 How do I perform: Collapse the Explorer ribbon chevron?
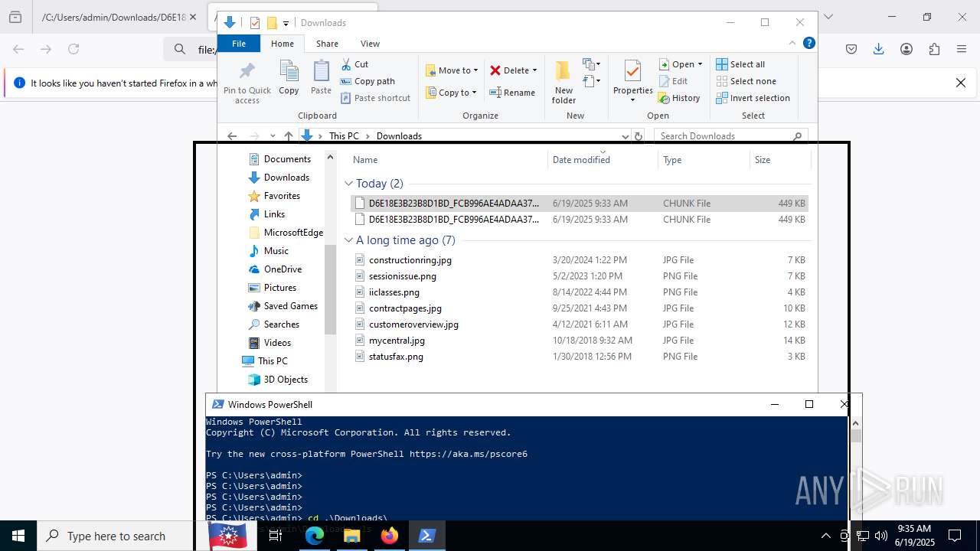coord(792,43)
